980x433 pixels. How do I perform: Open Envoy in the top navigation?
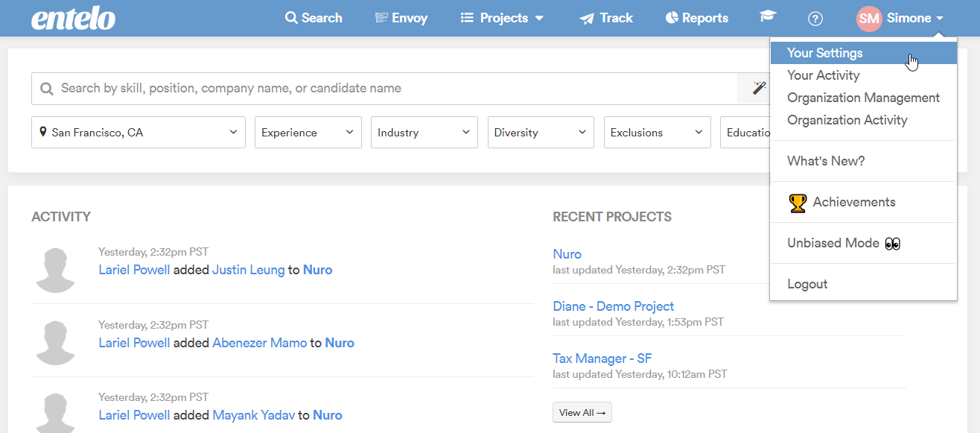pos(401,18)
